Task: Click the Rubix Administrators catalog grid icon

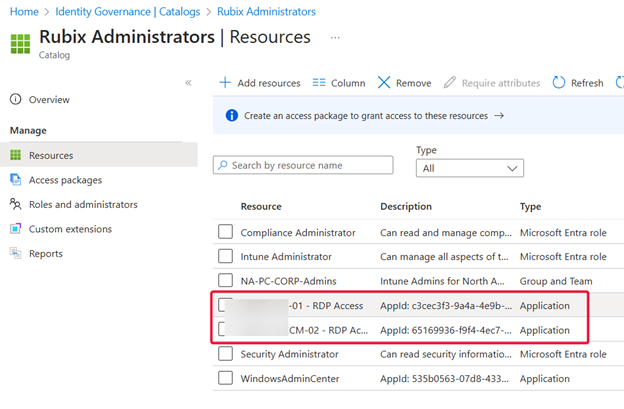Action: (x=20, y=44)
